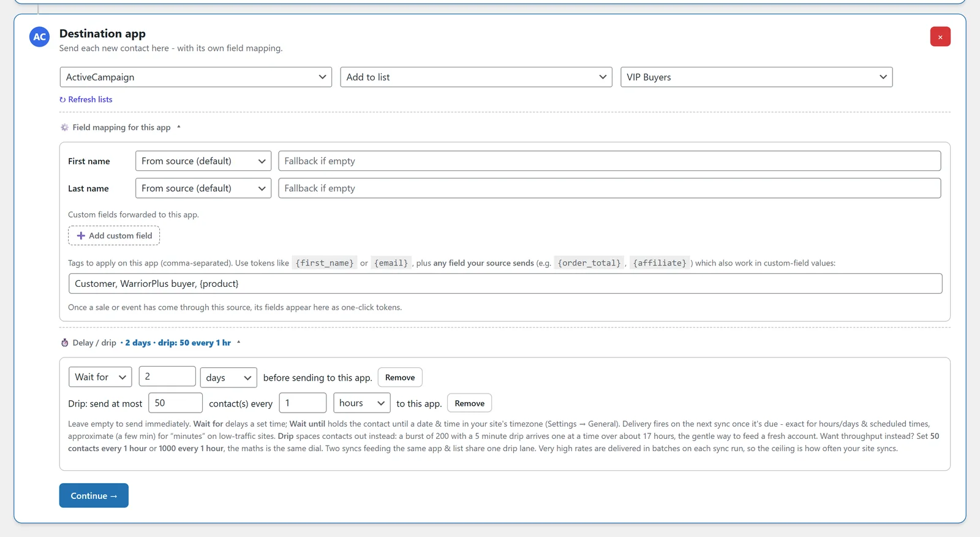Click the Delay / drip stopwatch icon

point(64,343)
